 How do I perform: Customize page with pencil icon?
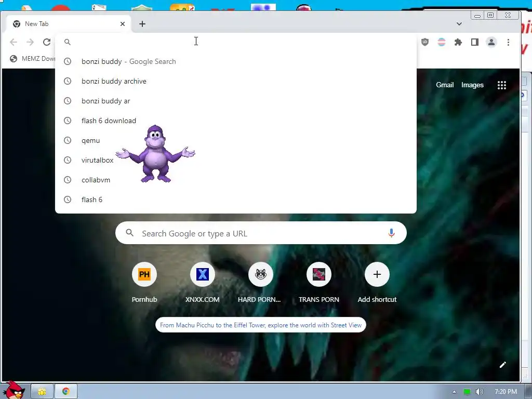[x=502, y=365]
